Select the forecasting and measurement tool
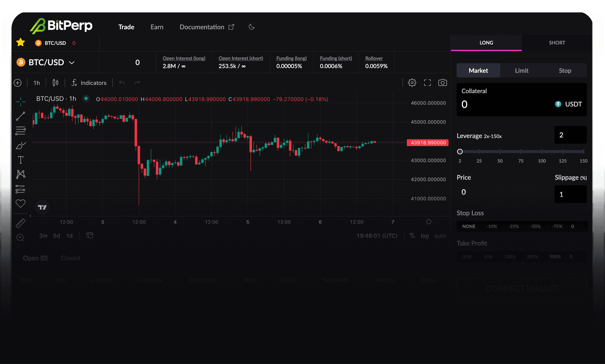 (x=21, y=189)
